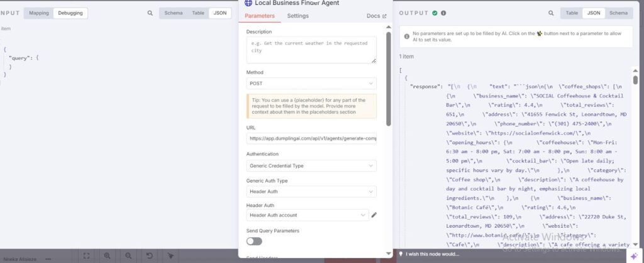Edit the Header Auth credential pencil icon
The image size is (644, 263).
(374, 215)
